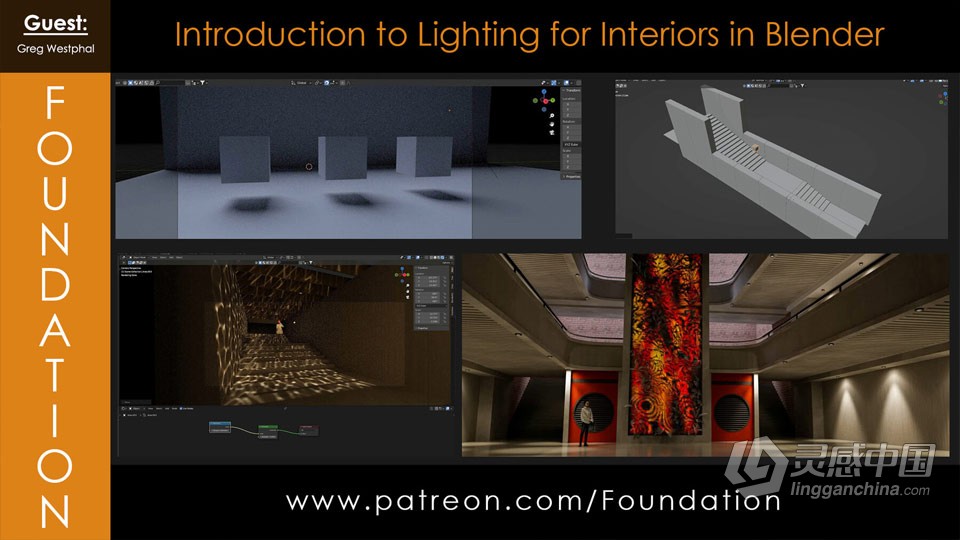Select the leftmost cube in the top-left viewport
Screen dimensions: 960x540
[x=245, y=159]
